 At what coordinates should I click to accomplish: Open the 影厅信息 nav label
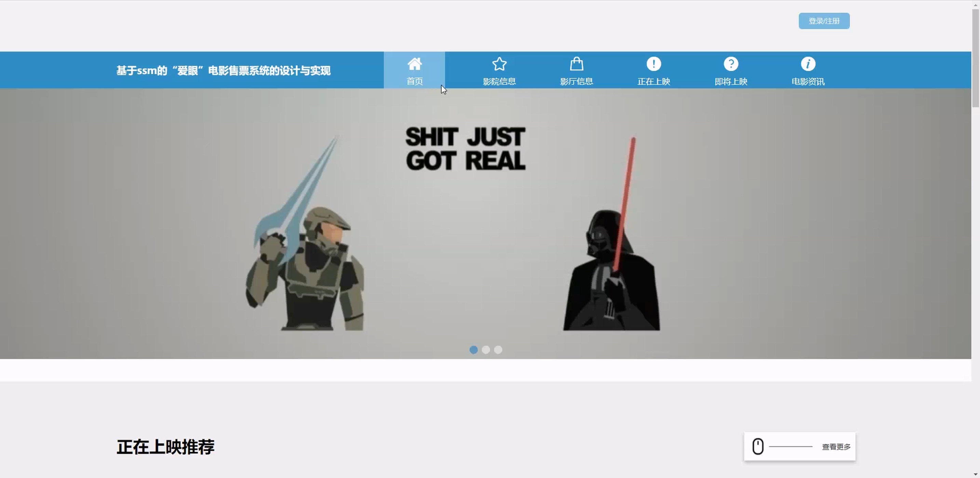click(x=576, y=81)
